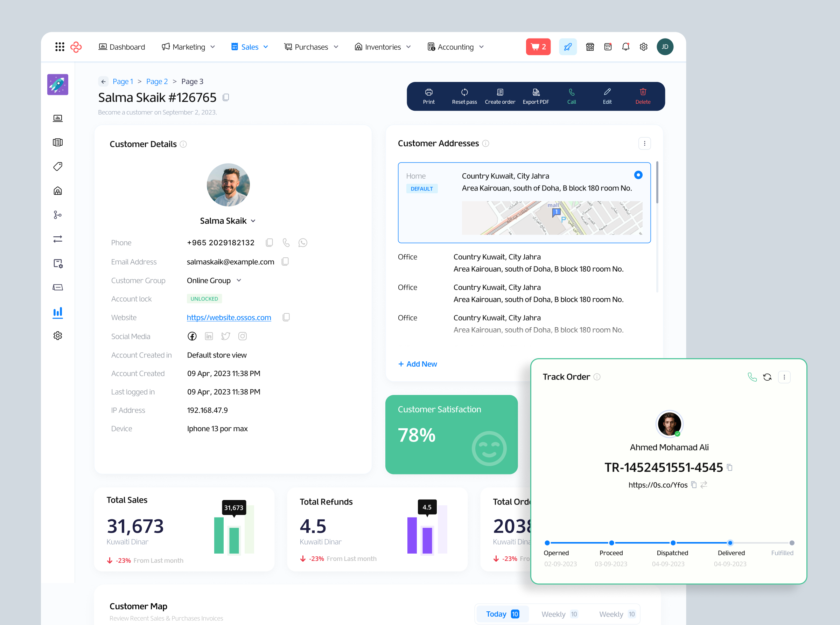Viewport: 840px width, 625px height.
Task: Click Export PDF in the action toolbar
Action: (535, 96)
